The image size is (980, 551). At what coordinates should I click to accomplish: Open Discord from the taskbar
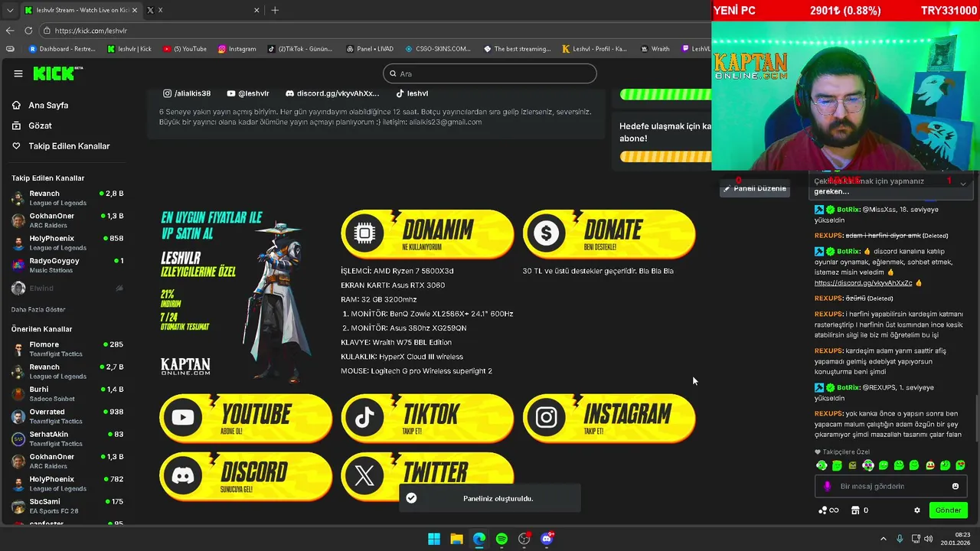pos(547,539)
